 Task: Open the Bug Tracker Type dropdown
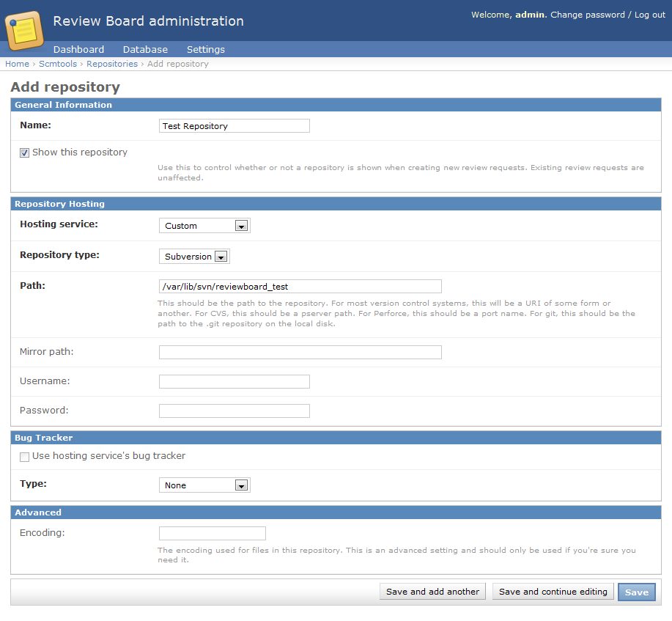[x=204, y=485]
